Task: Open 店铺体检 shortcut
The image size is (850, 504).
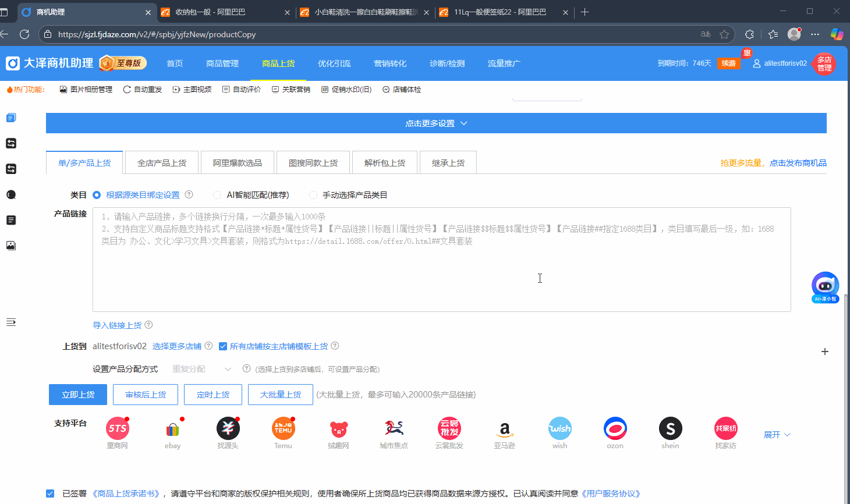Action: pos(402,90)
